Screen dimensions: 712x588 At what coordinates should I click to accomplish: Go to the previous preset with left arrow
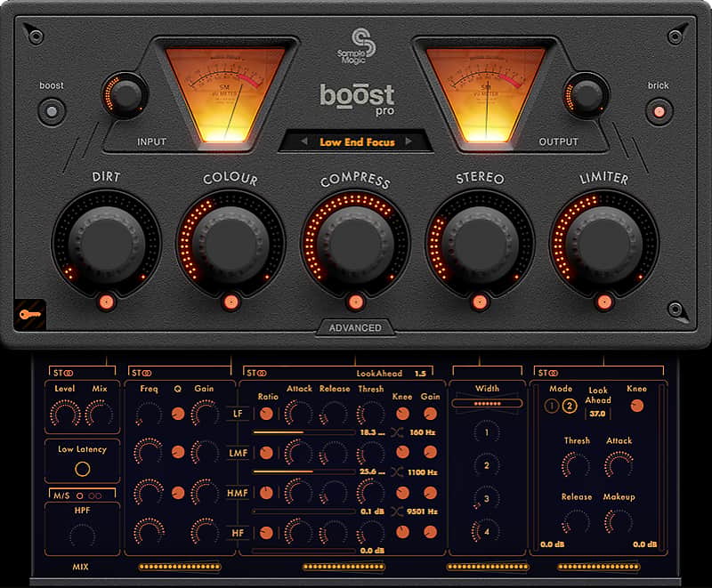pos(304,141)
